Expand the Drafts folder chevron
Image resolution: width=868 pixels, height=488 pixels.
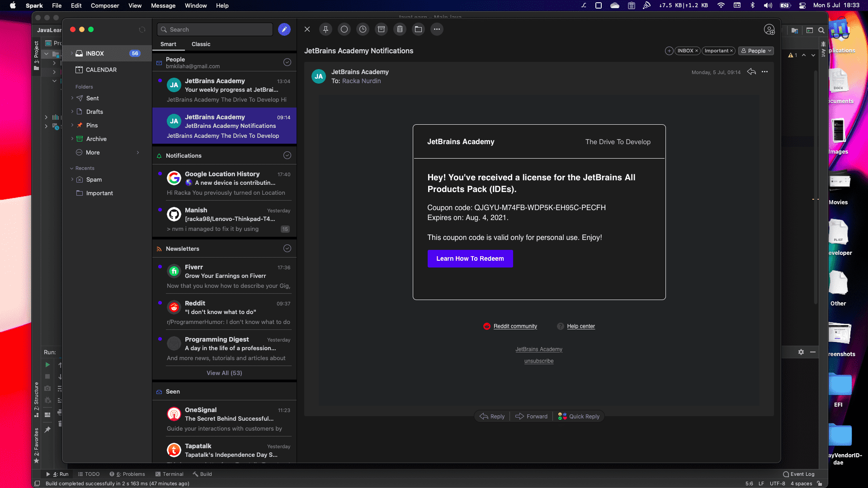click(x=72, y=112)
